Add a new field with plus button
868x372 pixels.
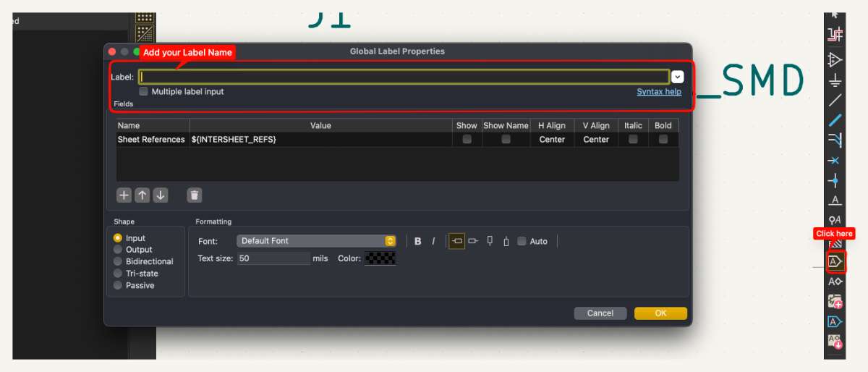124,195
